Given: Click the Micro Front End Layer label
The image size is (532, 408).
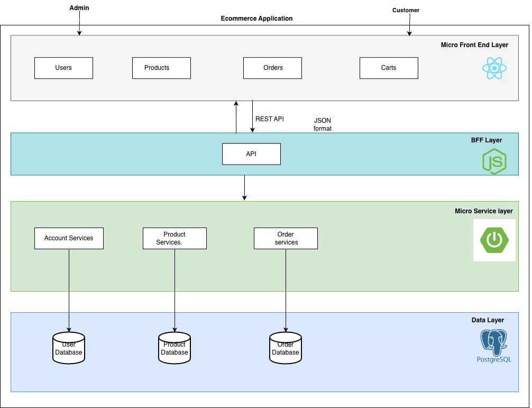Looking at the screenshot, I should coord(474,45).
